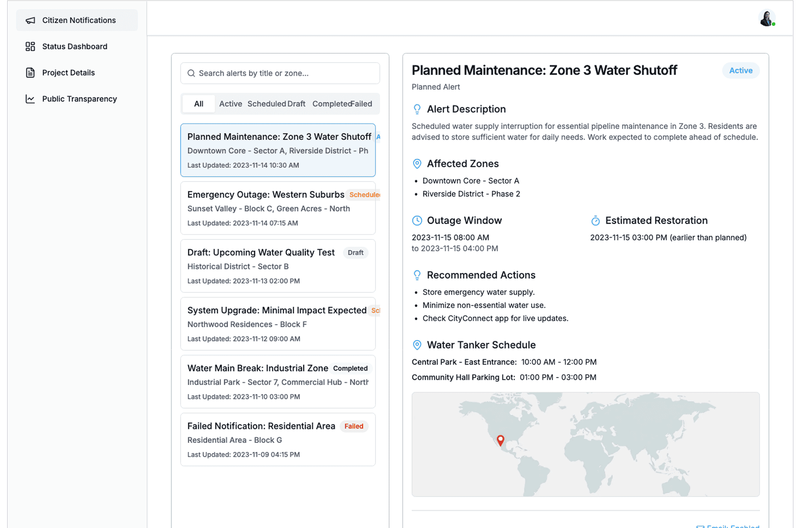Switch to the Active filter tab

pyautogui.click(x=230, y=104)
